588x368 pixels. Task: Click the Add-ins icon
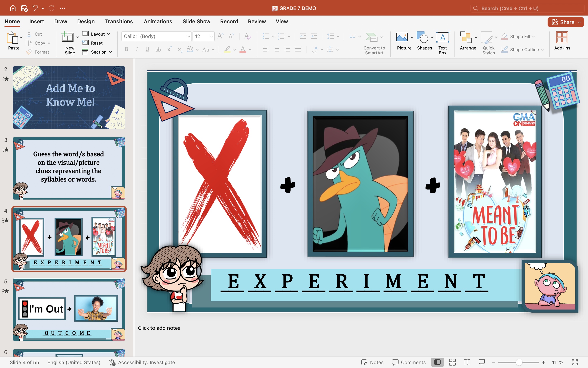point(562,37)
